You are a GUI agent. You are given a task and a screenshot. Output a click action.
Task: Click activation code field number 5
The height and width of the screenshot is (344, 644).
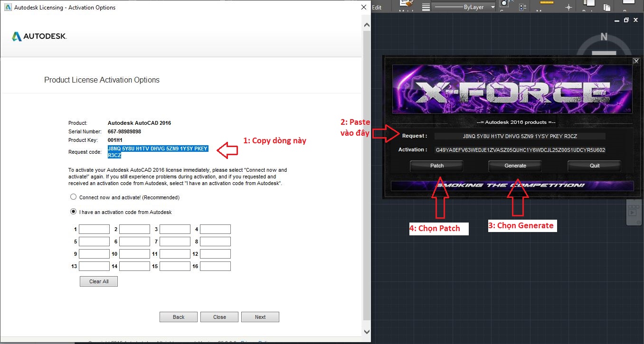(94, 242)
